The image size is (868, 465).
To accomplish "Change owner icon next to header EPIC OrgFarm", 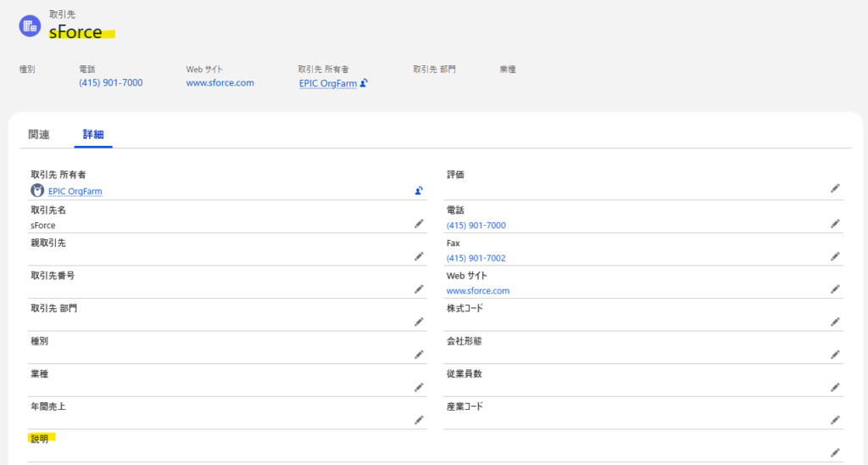I will click(x=364, y=83).
